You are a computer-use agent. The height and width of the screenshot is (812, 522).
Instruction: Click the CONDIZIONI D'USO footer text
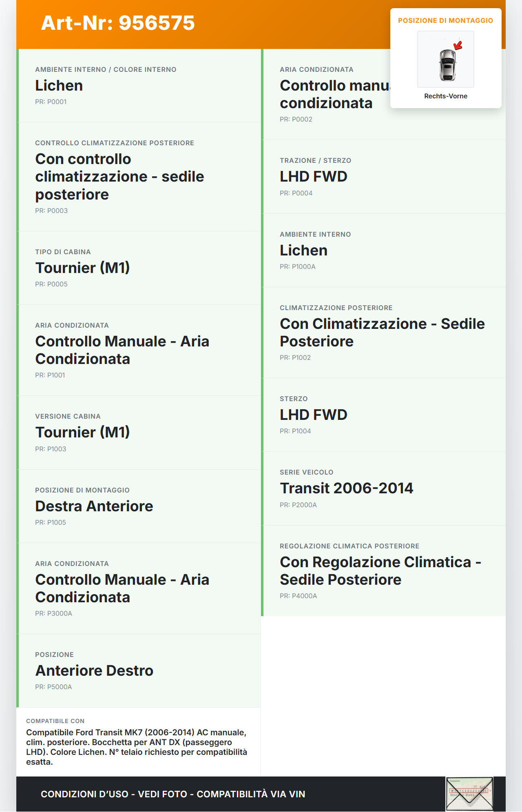(x=173, y=794)
